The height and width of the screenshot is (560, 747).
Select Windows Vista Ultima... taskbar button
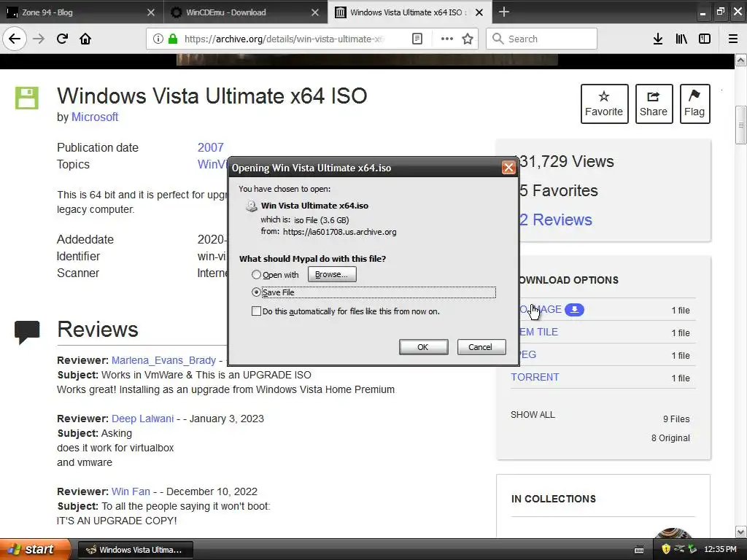135,550
